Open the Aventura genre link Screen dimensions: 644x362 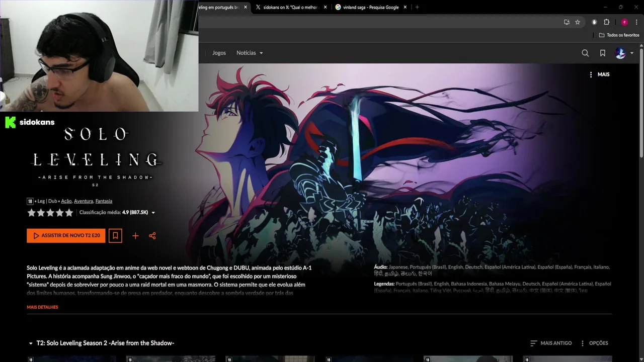84,201
